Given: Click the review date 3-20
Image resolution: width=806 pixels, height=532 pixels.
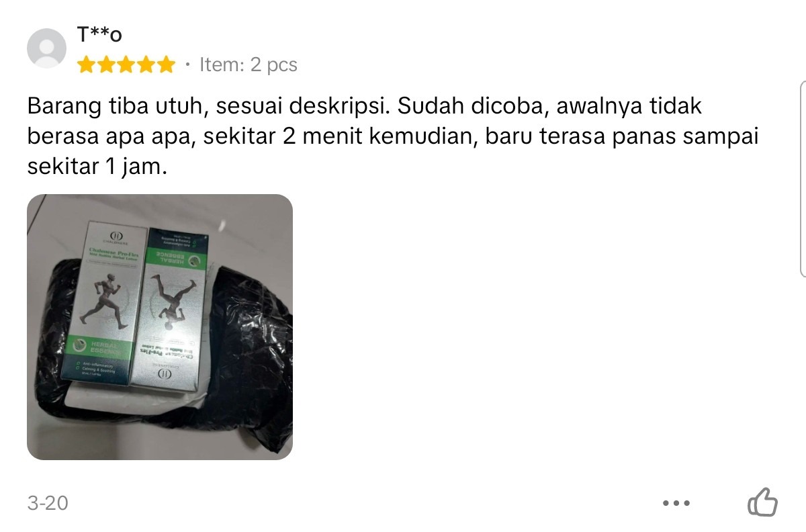Looking at the screenshot, I should (x=48, y=502).
